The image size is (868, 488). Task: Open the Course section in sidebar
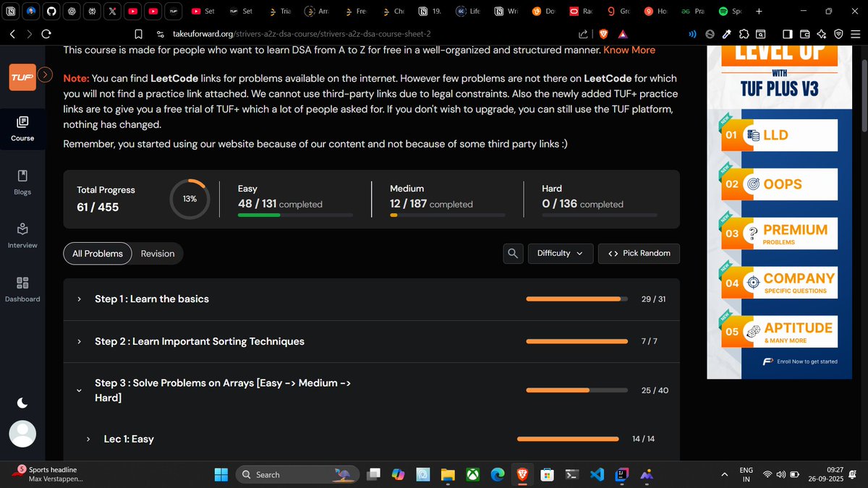tap(22, 128)
